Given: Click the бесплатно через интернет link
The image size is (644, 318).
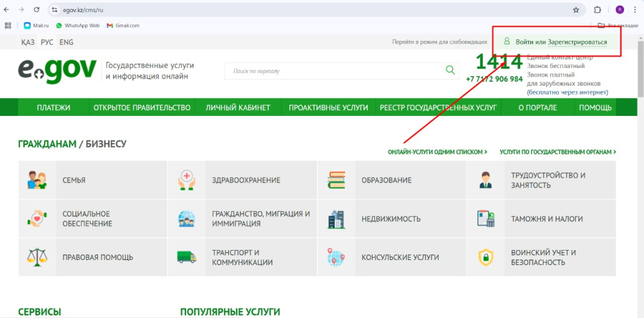Looking at the screenshot, I should pos(568,93).
